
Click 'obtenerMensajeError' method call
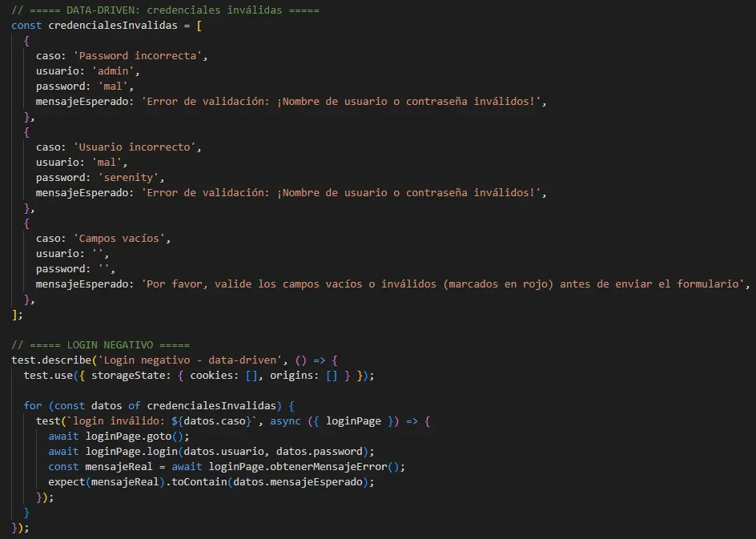tap(328, 467)
